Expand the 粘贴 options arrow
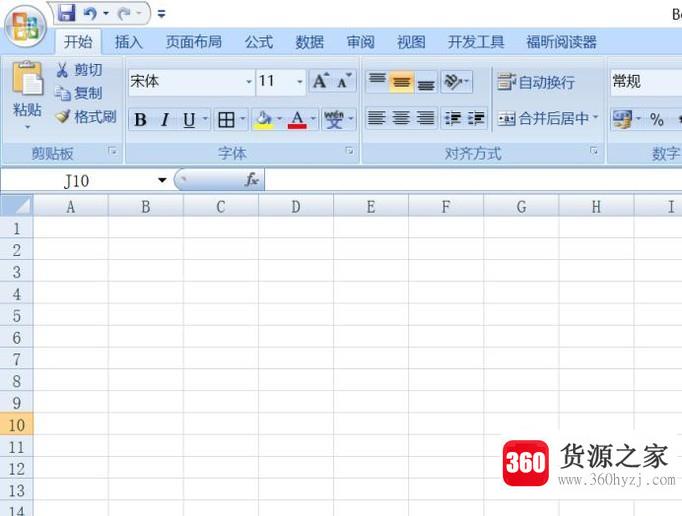Viewport: 682px width, 516px height. click(x=27, y=127)
